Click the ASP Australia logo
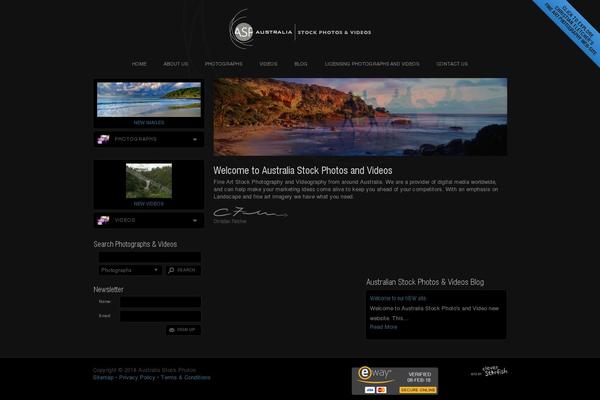 (300, 30)
